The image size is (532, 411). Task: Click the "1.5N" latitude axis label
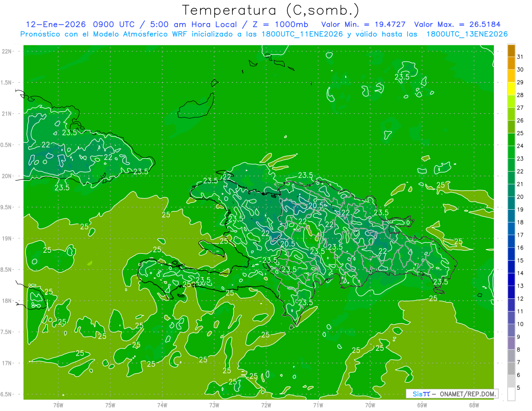point(7,82)
